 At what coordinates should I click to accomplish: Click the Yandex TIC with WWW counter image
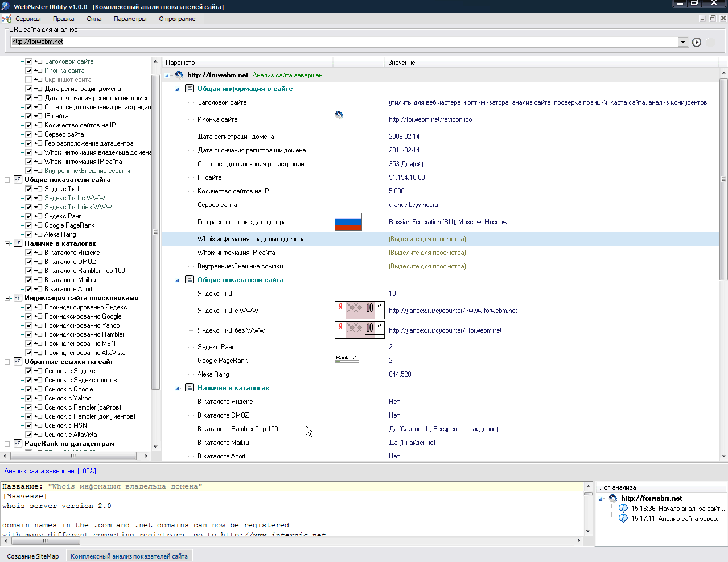click(x=359, y=311)
